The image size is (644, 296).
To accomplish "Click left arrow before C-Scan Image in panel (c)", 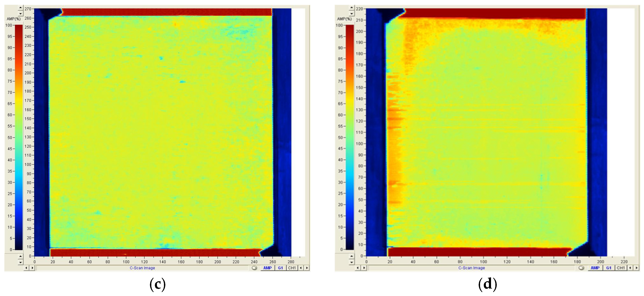I will [26, 268].
